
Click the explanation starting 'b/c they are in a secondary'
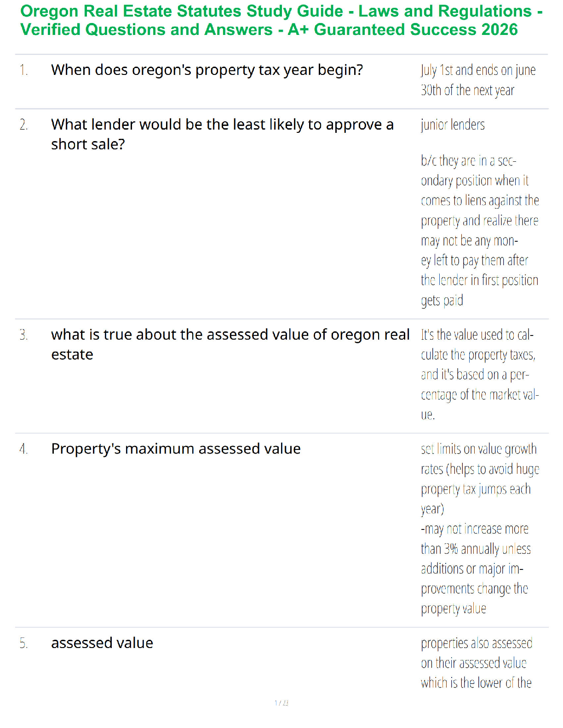click(479, 230)
